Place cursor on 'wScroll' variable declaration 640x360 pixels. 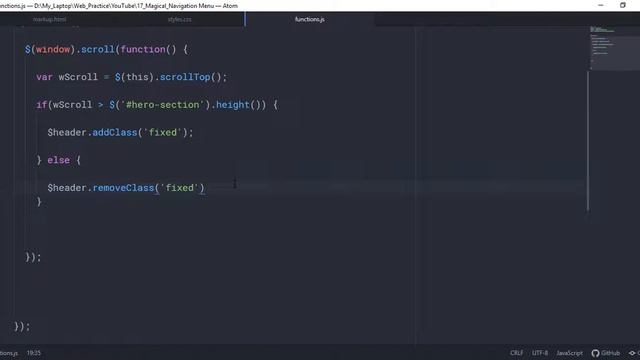tap(78, 77)
